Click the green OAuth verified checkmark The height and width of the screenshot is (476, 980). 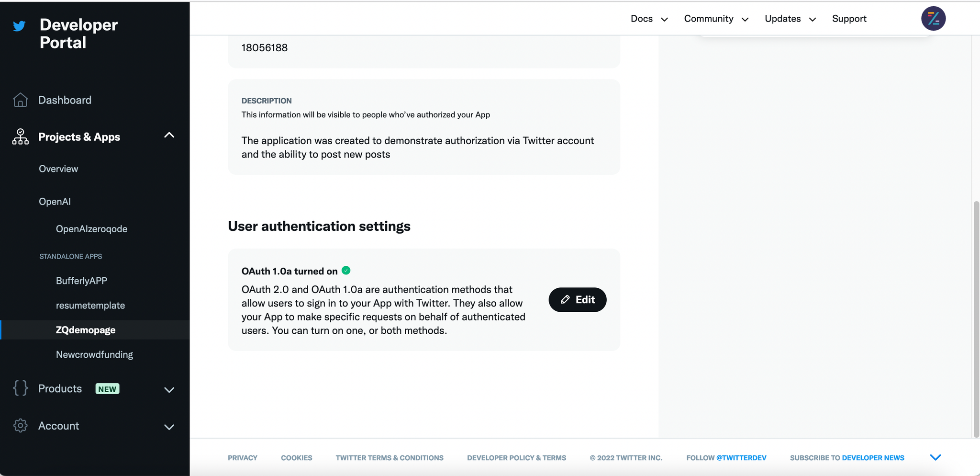346,271
